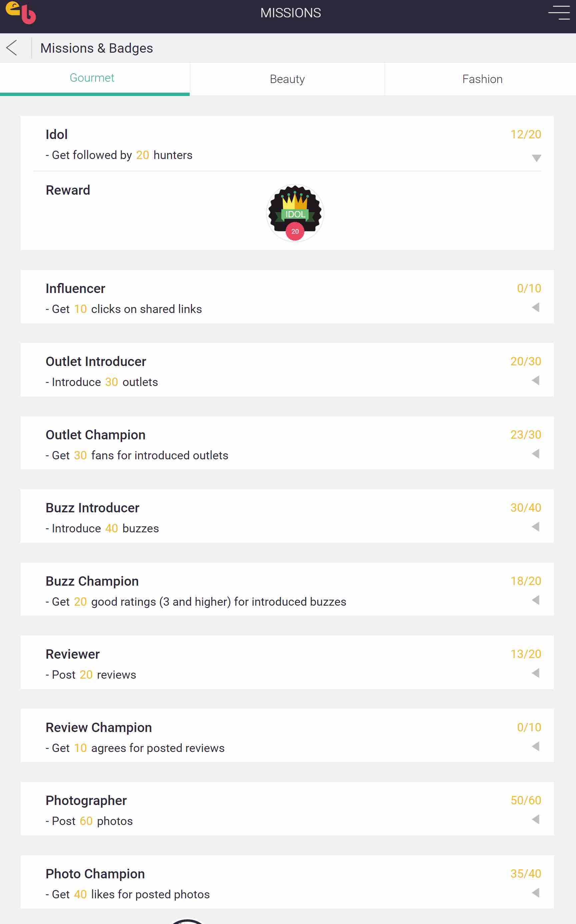Tap the back arrow icon
Viewport: 576px width, 924px height.
coord(12,48)
